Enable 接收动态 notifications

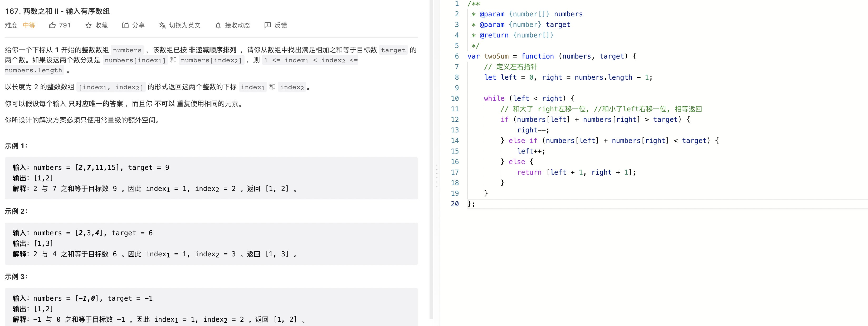click(233, 25)
